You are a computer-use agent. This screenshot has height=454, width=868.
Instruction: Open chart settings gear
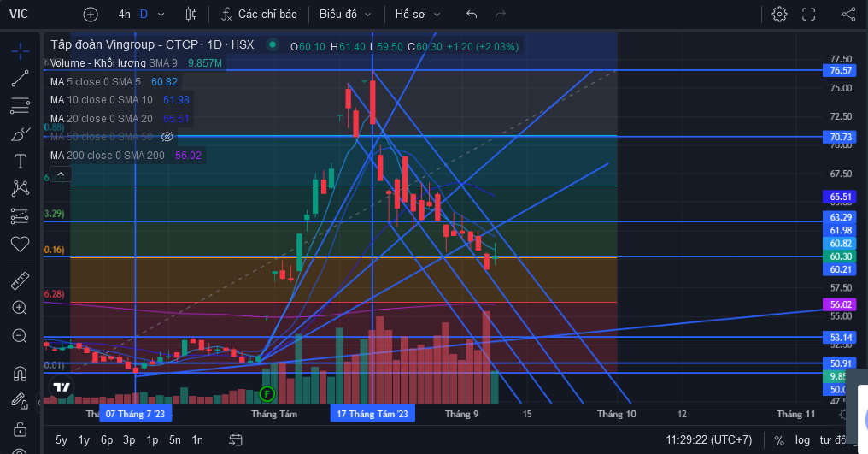(779, 15)
